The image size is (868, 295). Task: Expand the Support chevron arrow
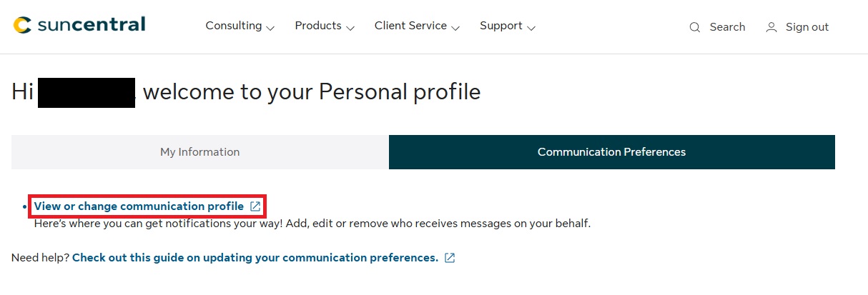[531, 28]
